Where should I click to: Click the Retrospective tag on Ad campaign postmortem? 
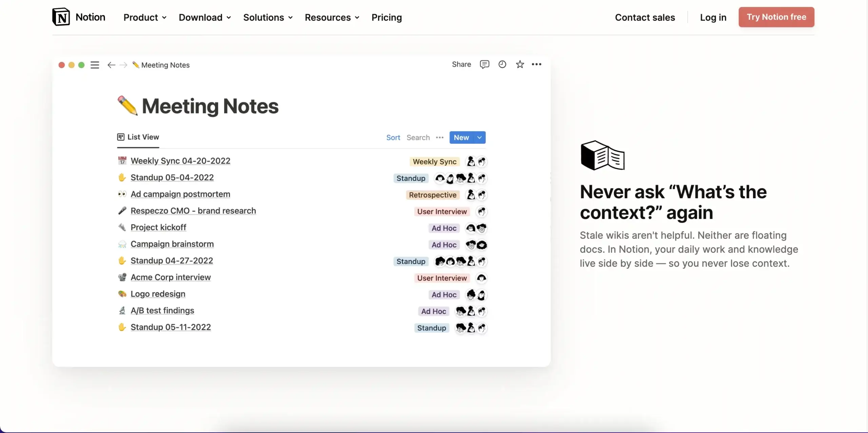[433, 195]
